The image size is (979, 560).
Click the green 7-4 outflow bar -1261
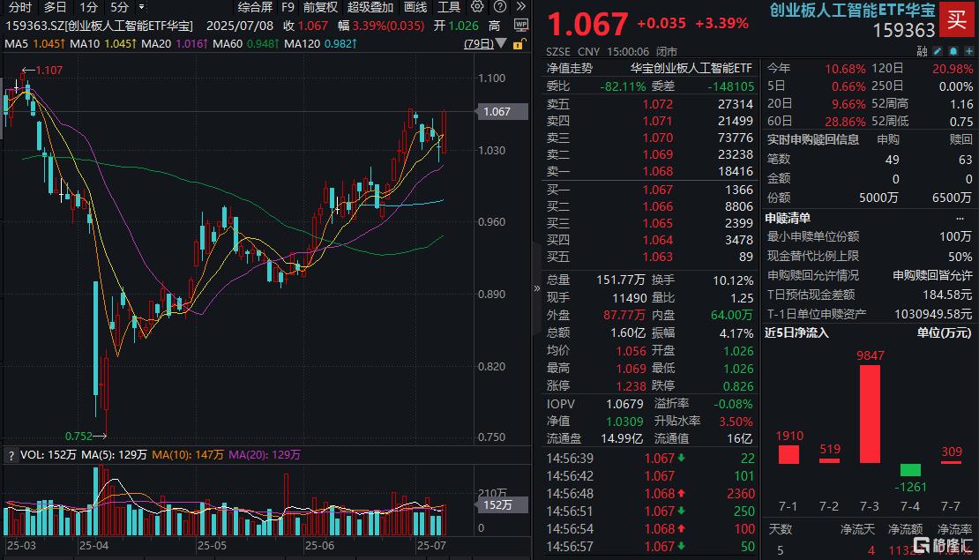(x=910, y=470)
